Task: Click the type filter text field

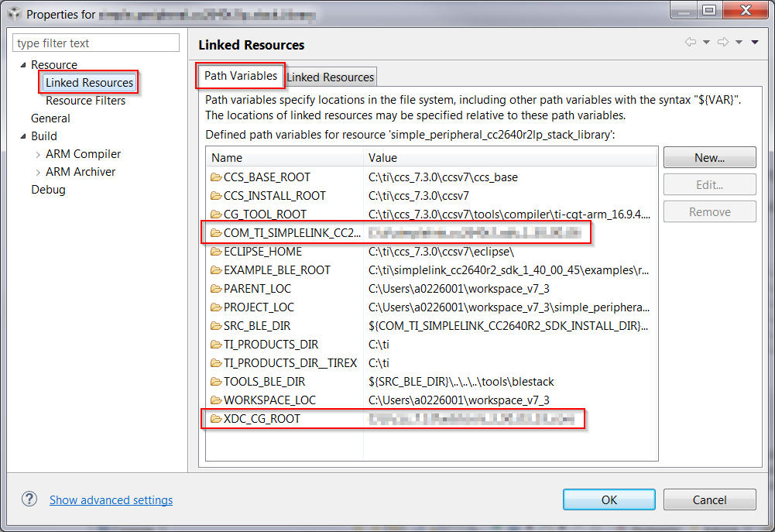Action: click(95, 42)
